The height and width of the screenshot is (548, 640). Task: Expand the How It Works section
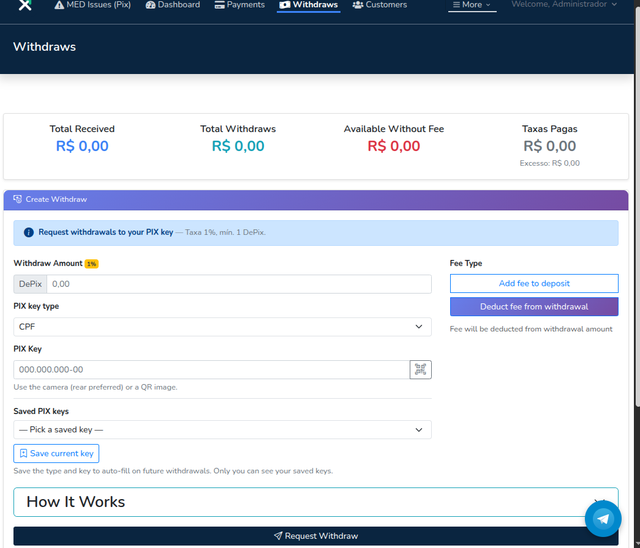click(x=316, y=502)
